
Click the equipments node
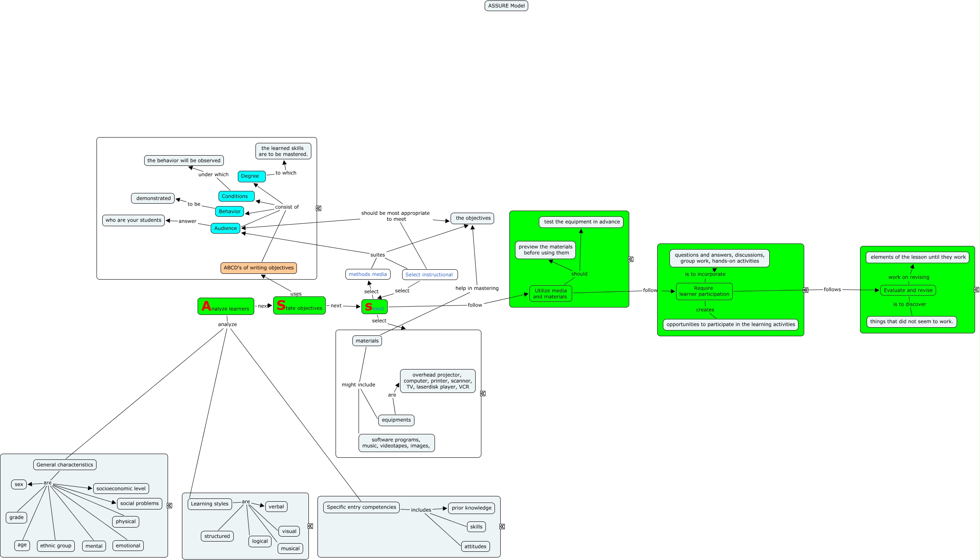click(396, 420)
